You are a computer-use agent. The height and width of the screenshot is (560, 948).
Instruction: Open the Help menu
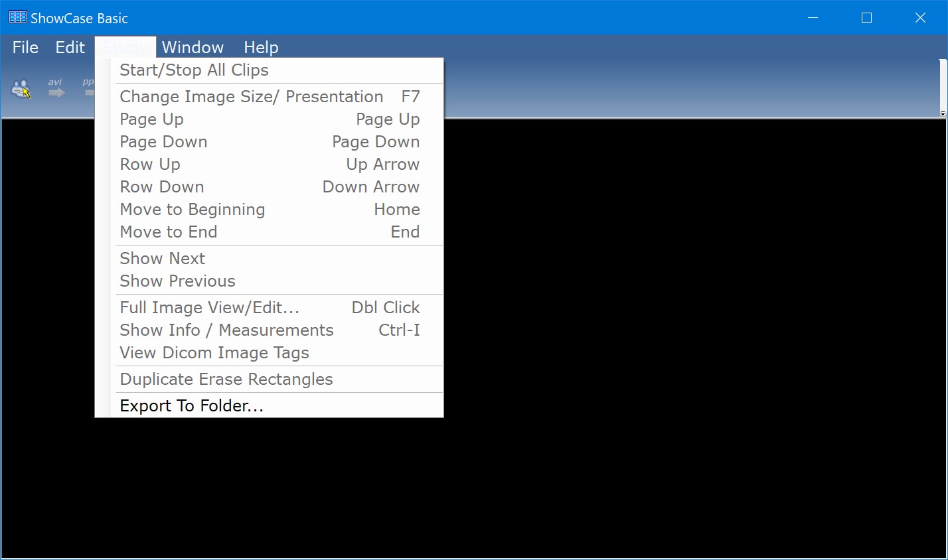click(x=261, y=48)
